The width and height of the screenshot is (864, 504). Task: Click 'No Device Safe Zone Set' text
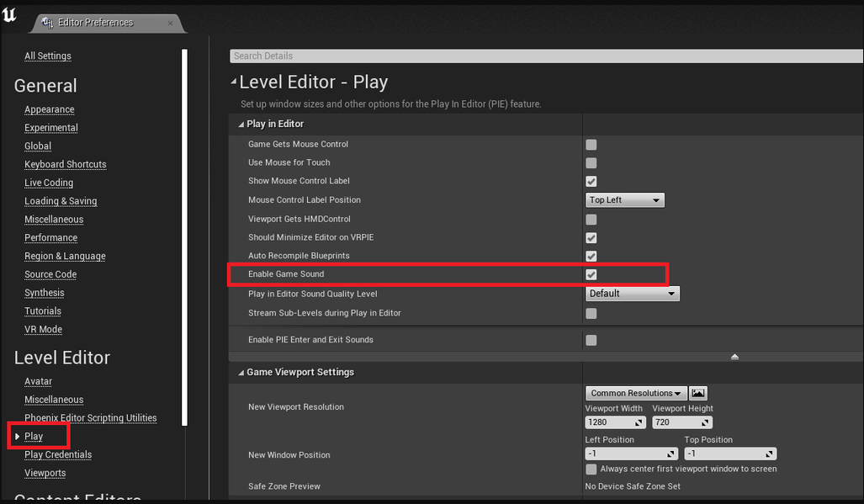coord(633,486)
